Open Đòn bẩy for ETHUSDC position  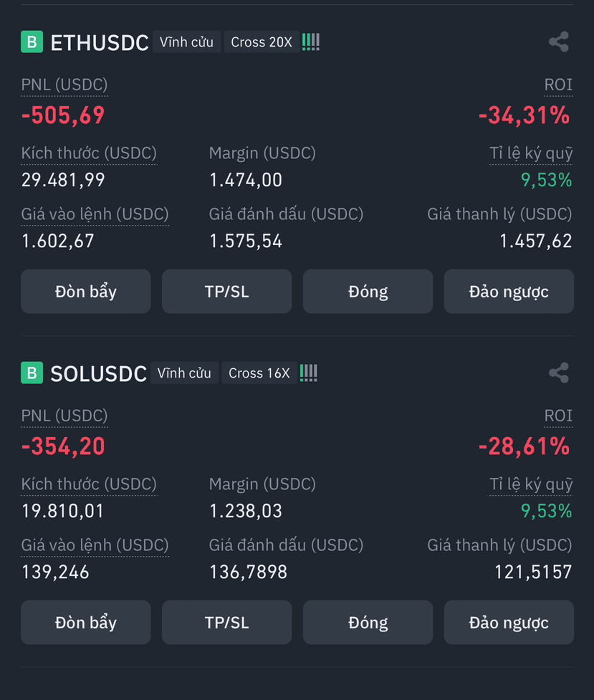[x=86, y=292]
